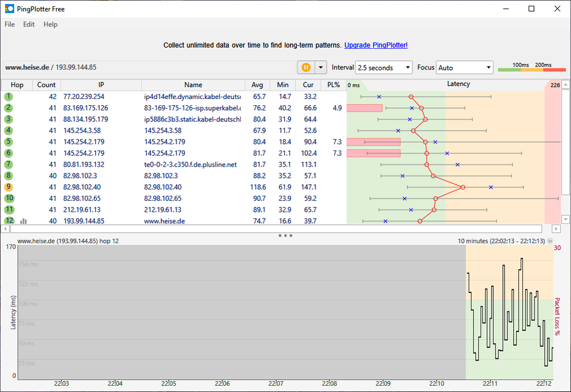Click the pink packet loss bar for hop 5
The width and height of the screenshot is (571, 392).
point(374,142)
